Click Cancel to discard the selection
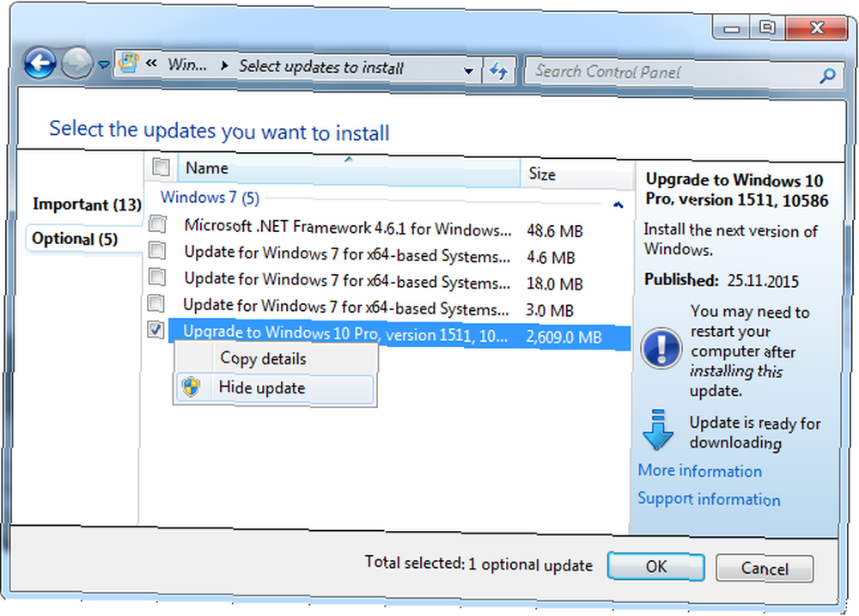This screenshot has height=616, width=859. coord(765,569)
